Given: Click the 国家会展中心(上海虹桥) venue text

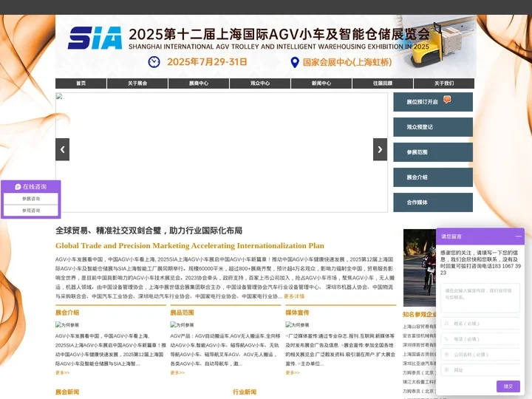Looking at the screenshot, I should (347, 62).
